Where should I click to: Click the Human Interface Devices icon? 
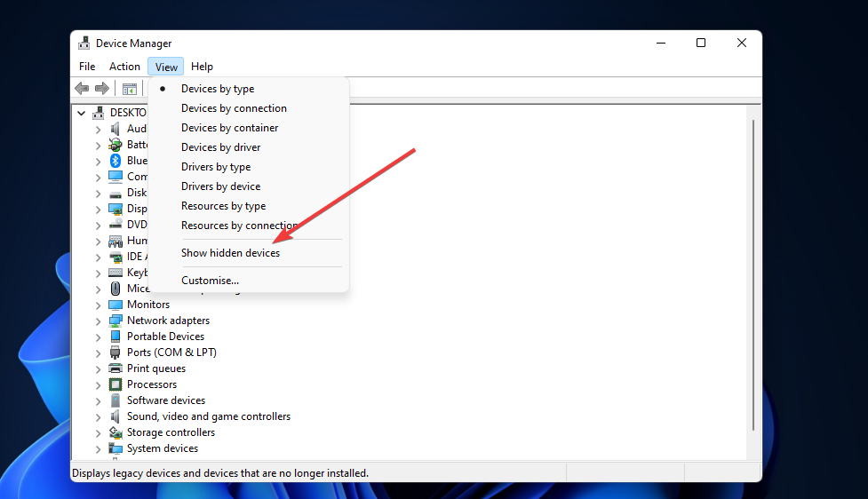coord(115,241)
